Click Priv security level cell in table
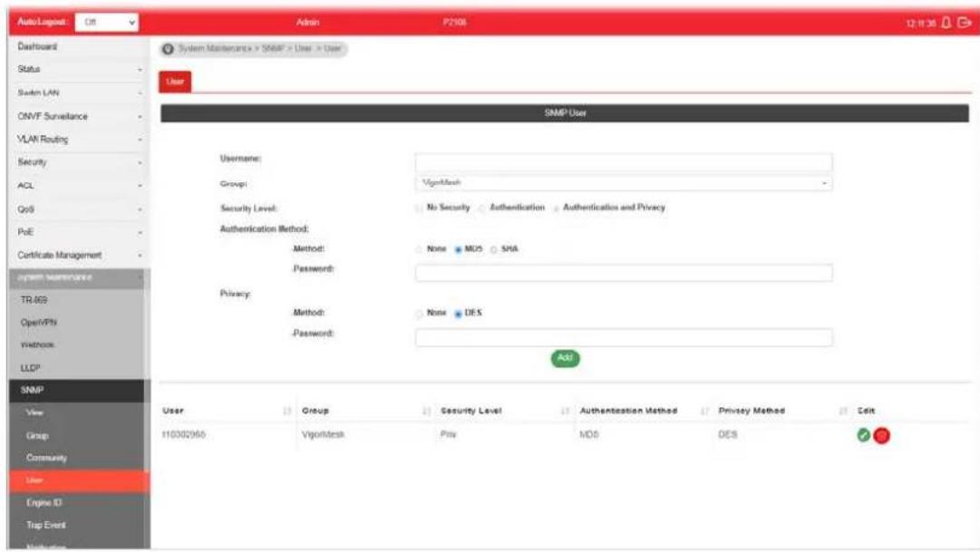This screenshot has width=980, height=552. pyautogui.click(x=448, y=434)
